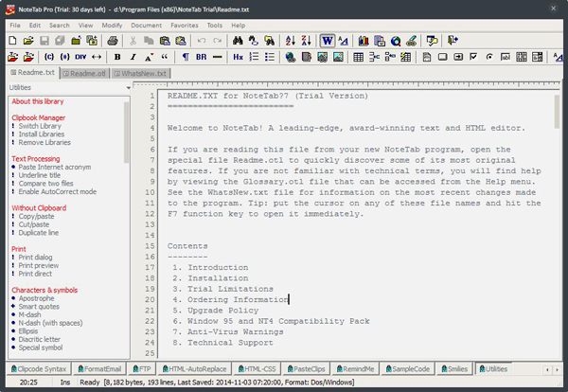The height and width of the screenshot is (392, 568).
Task: Insert paragraph pilcrow tag
Action: pyautogui.click(x=186, y=57)
